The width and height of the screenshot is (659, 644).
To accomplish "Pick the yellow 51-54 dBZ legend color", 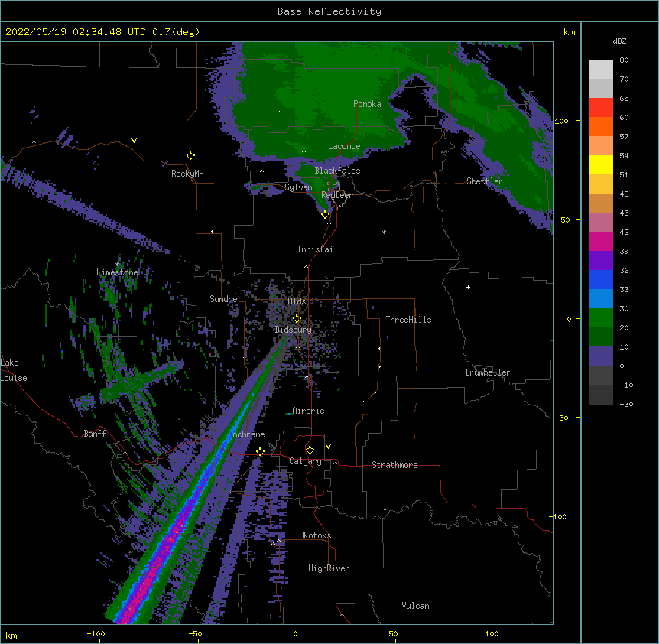I will click(x=601, y=164).
